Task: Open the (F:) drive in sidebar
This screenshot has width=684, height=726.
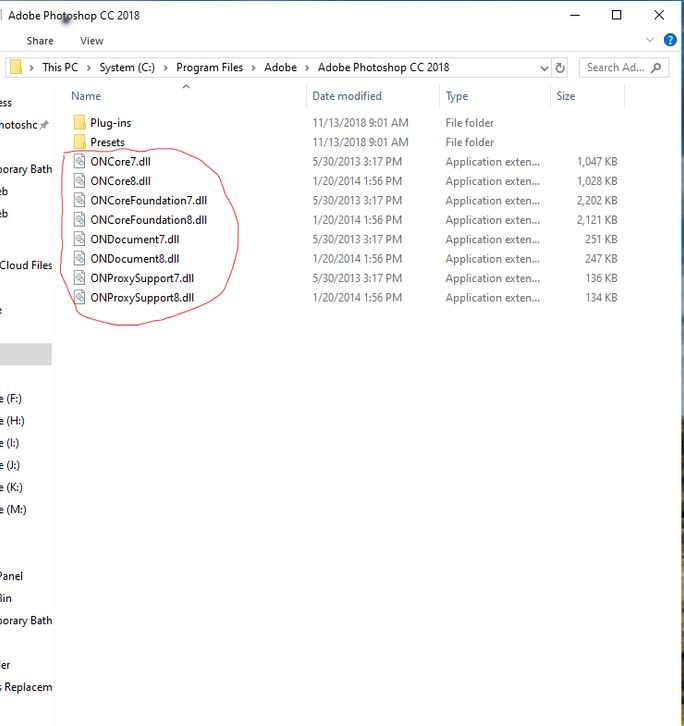Action: (11, 399)
